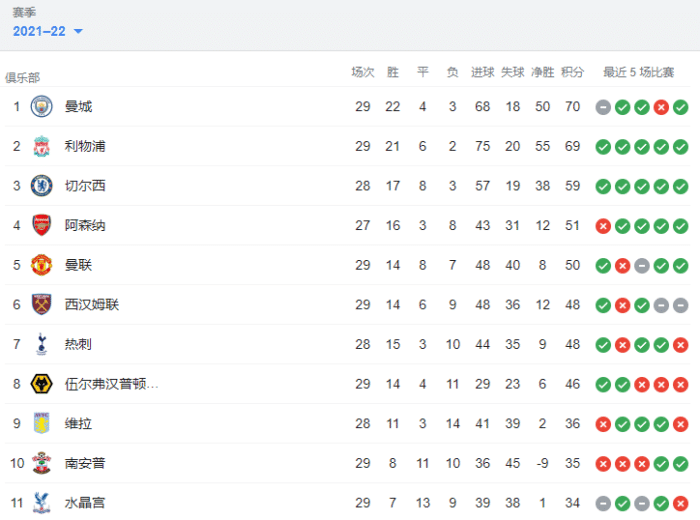Click 阿森纳's red loss result icon

click(603, 226)
